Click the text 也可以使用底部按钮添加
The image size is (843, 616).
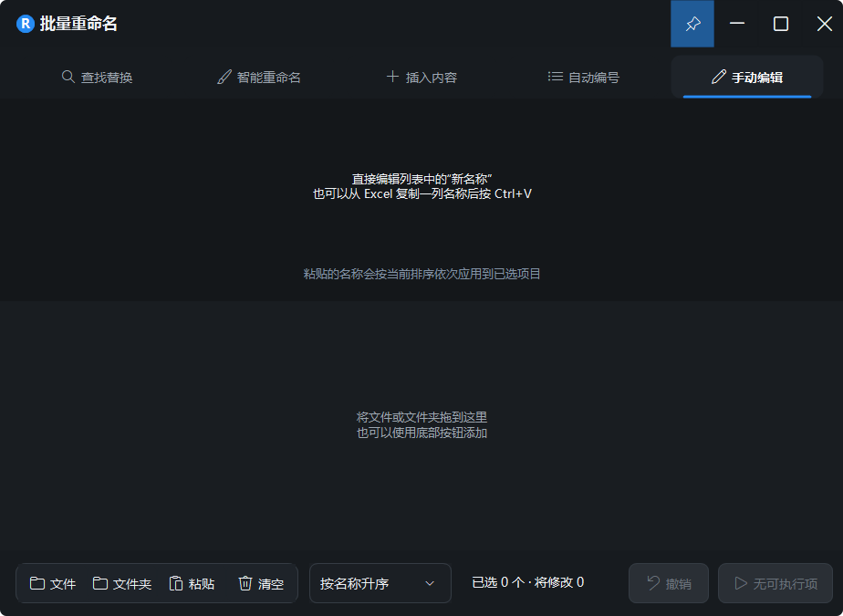point(421,433)
